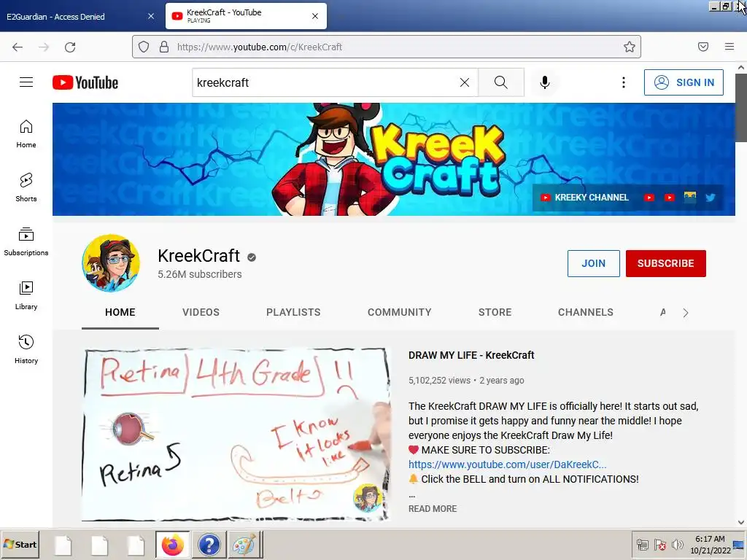Click the search magnifier button
This screenshot has width=747, height=560.
click(501, 82)
